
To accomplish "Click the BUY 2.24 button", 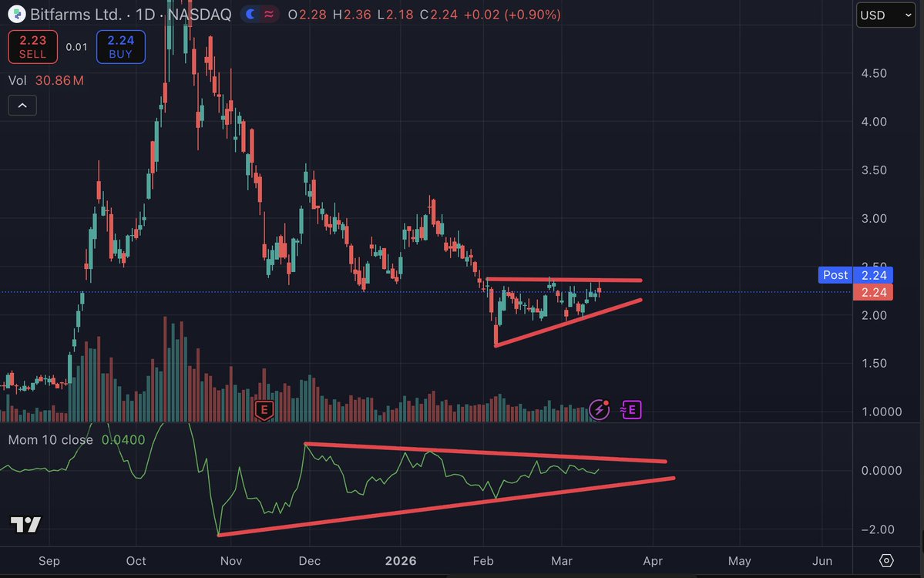I will click(121, 46).
